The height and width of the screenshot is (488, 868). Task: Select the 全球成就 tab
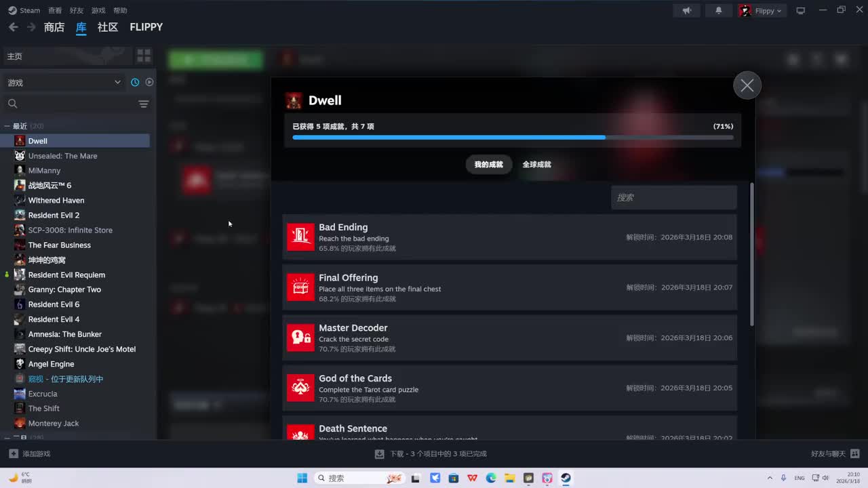click(537, 165)
